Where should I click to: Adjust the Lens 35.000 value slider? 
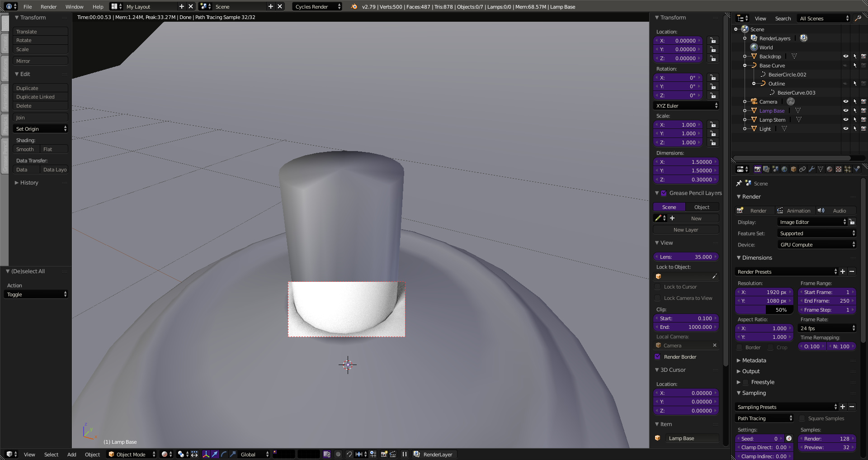point(686,257)
